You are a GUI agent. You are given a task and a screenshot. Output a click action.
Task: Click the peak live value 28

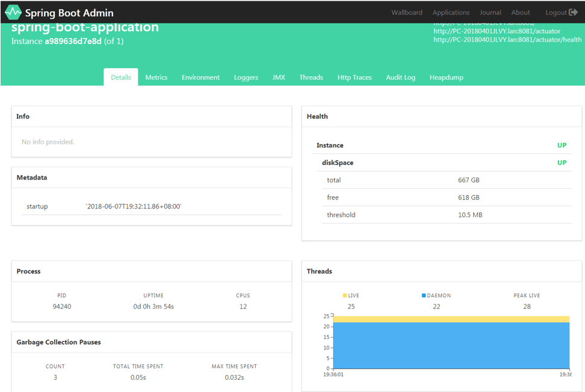[x=527, y=307]
